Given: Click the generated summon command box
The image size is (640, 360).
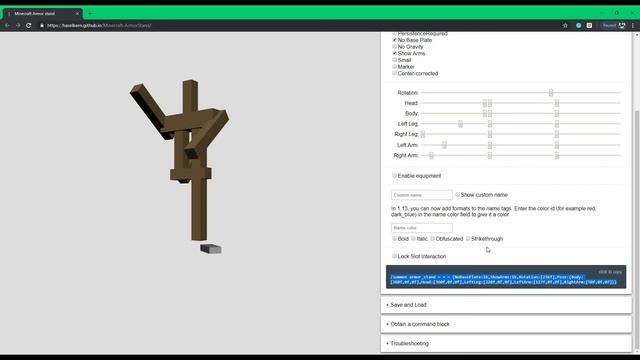Looking at the screenshot, I should pyautogui.click(x=506, y=277).
